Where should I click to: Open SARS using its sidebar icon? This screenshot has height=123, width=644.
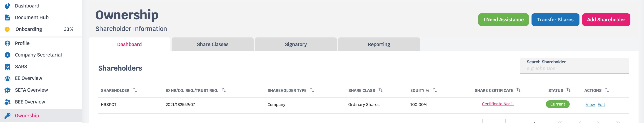(x=7, y=67)
